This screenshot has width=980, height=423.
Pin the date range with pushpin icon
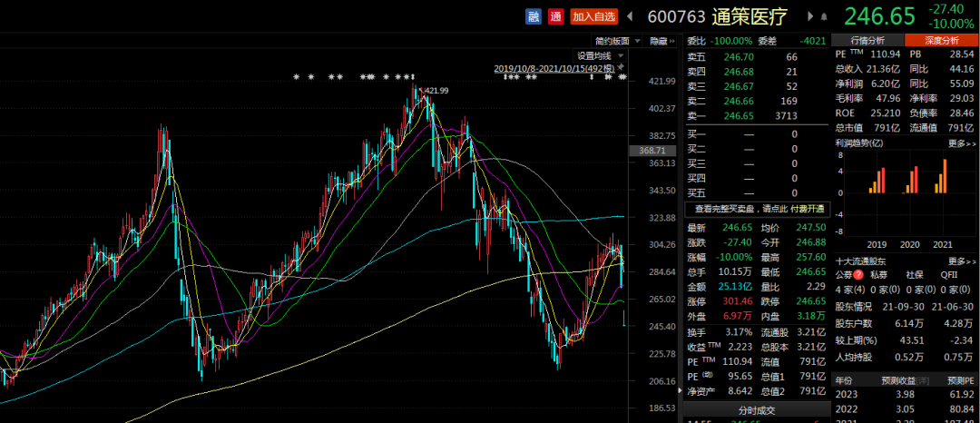(x=620, y=67)
